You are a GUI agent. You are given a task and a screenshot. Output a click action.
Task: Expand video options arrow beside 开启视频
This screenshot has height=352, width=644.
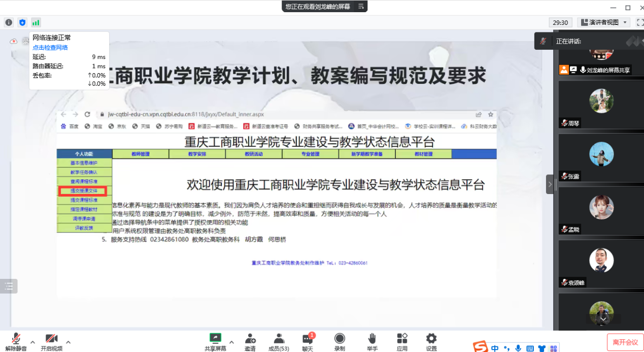[68, 342]
